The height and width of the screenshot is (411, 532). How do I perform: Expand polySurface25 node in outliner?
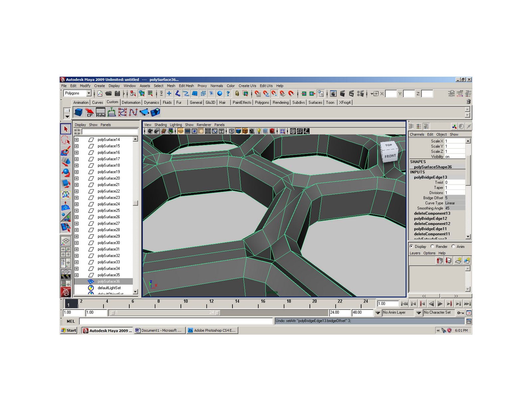click(76, 210)
